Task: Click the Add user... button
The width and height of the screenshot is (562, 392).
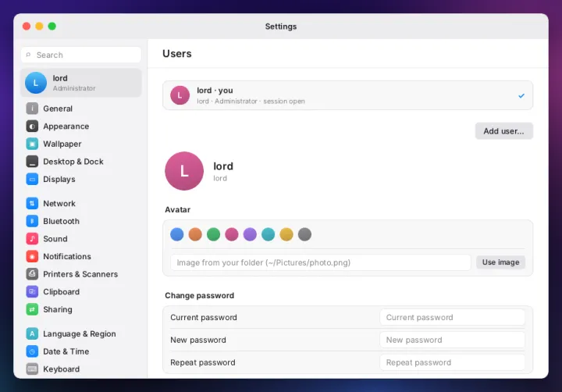Action: 503,131
